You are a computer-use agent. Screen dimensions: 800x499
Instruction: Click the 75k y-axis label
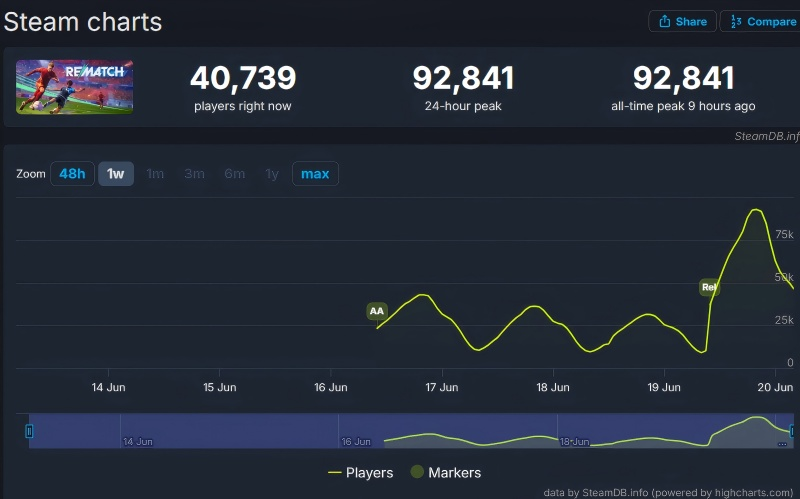pyautogui.click(x=784, y=234)
